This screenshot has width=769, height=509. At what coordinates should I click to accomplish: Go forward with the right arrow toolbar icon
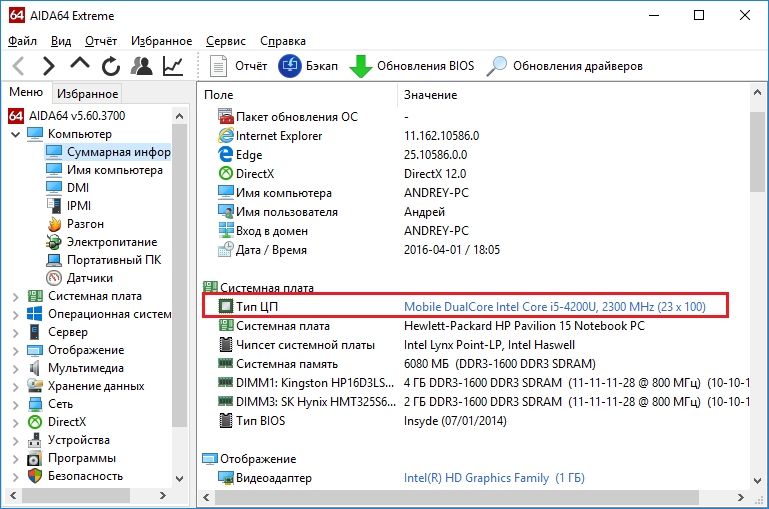click(x=48, y=66)
